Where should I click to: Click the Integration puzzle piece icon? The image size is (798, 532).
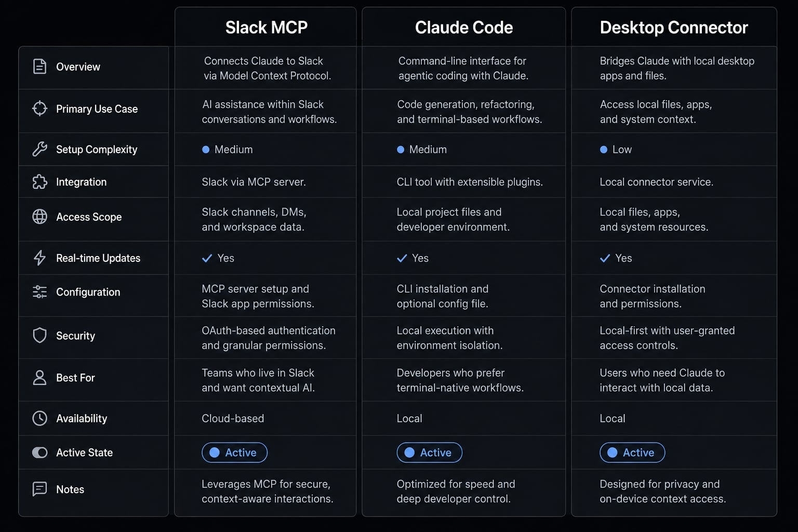(39, 182)
